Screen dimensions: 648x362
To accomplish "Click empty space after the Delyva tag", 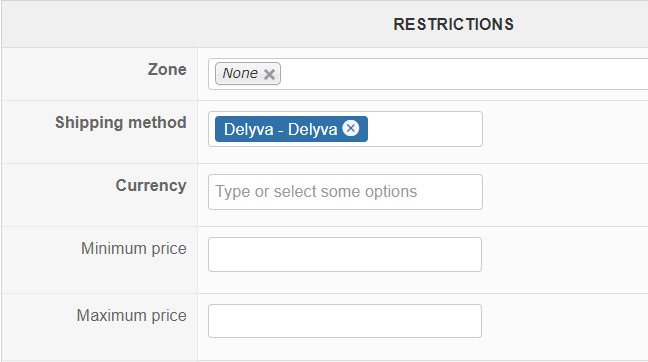I will pyautogui.click(x=425, y=129).
